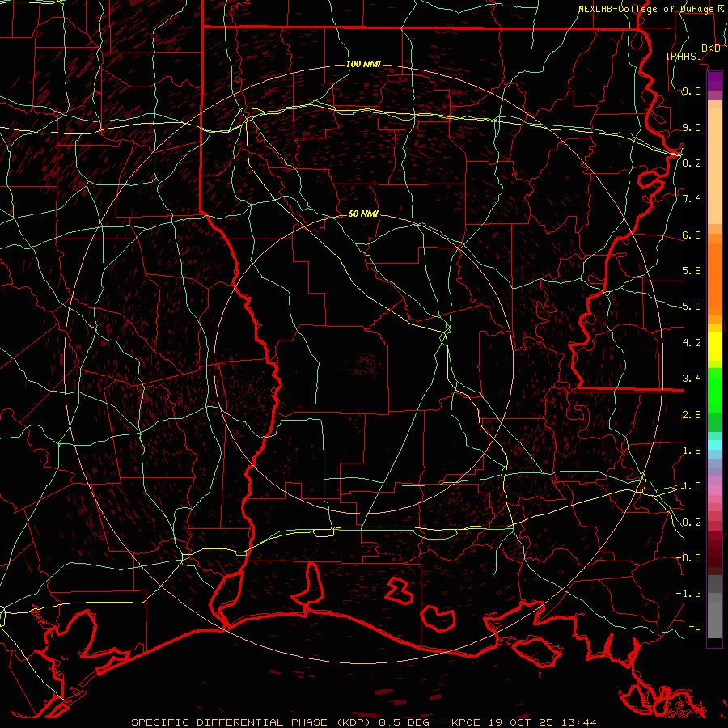Viewport: 728px width, 728px height.
Task: Click the [PHAS] units label
Action: click(684, 57)
